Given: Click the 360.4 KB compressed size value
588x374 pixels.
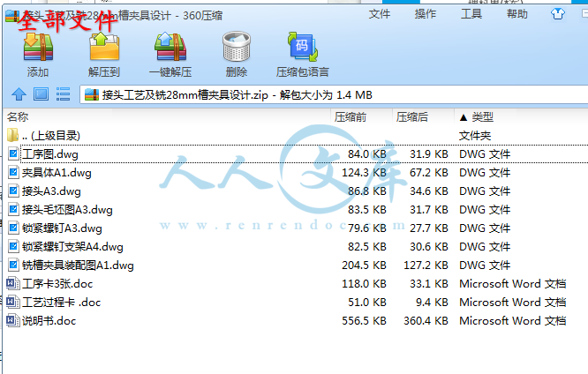Looking at the screenshot, I should click(x=426, y=321).
